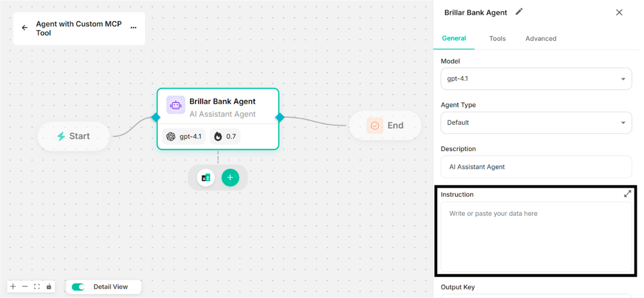This screenshot has height=298, width=644.
Task: Open the Model dropdown showing gpt-4.1
Action: click(x=536, y=79)
